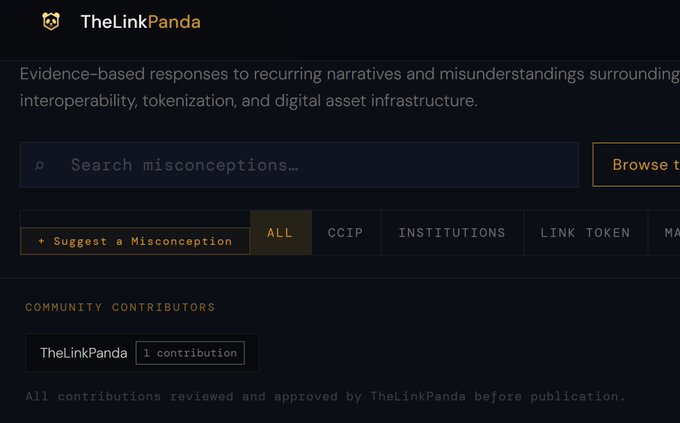Open Suggest a Misconception form
680x423 pixels.
coord(135,241)
